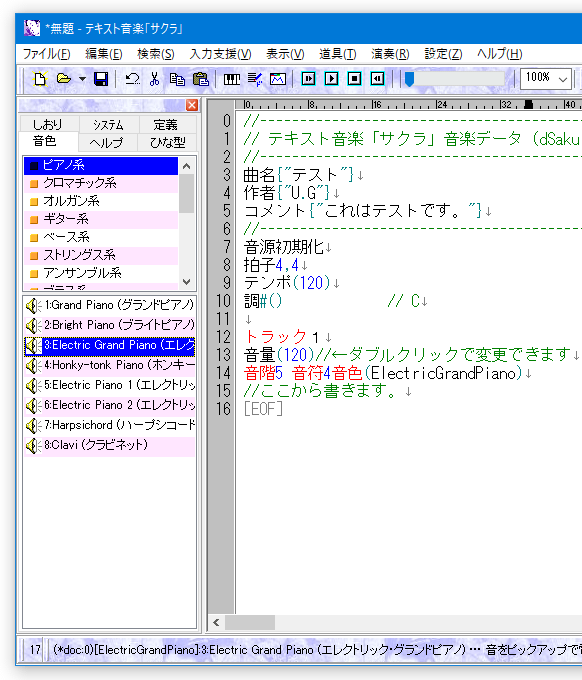Copy the selection via the toolbar icon

177,79
